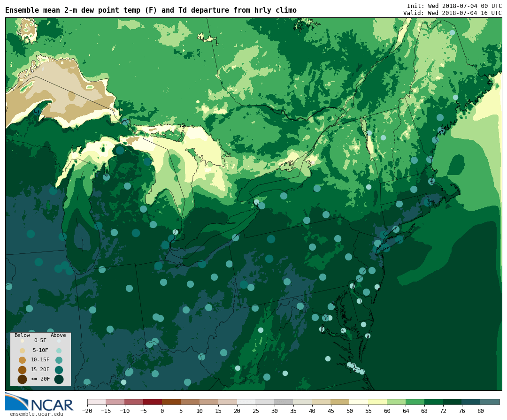The height and width of the screenshot is (420, 507).
Task: Click the Above 5-10F light teal circle
Action: pyautogui.click(x=59, y=351)
